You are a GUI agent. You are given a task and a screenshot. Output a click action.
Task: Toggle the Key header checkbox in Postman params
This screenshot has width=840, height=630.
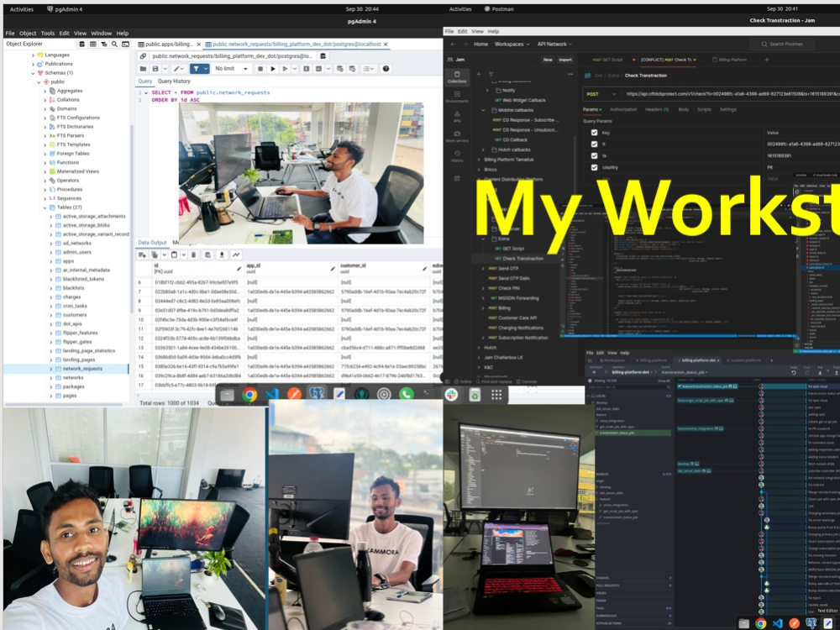(594, 133)
